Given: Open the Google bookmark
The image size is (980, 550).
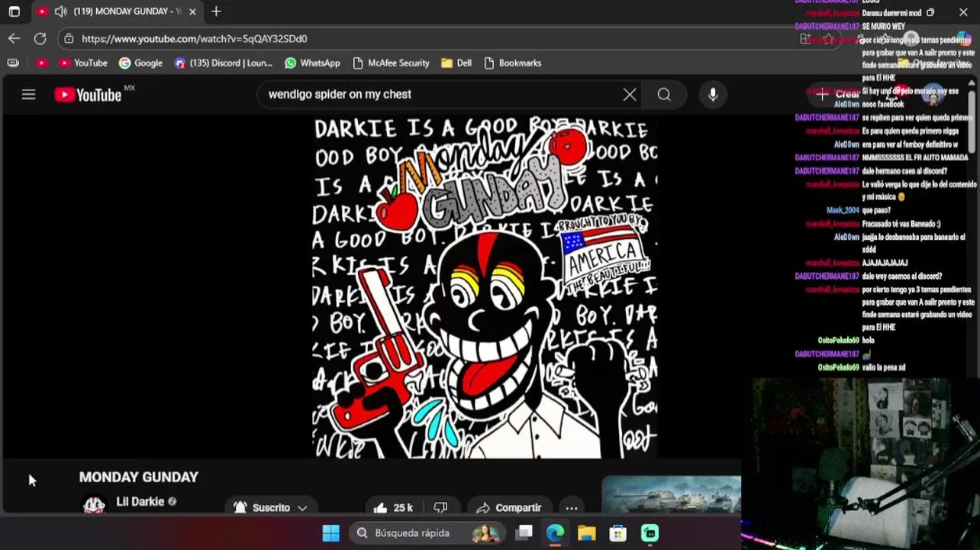Looking at the screenshot, I should 140,63.
